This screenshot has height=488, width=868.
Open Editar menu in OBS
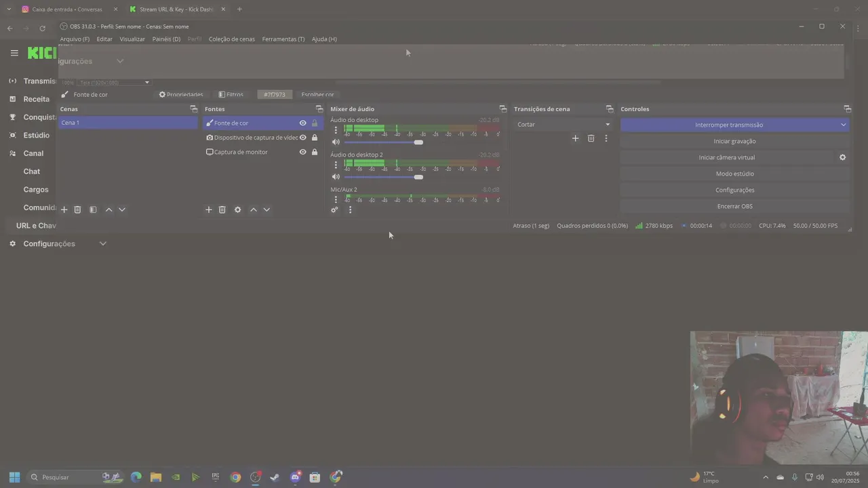pyautogui.click(x=104, y=39)
